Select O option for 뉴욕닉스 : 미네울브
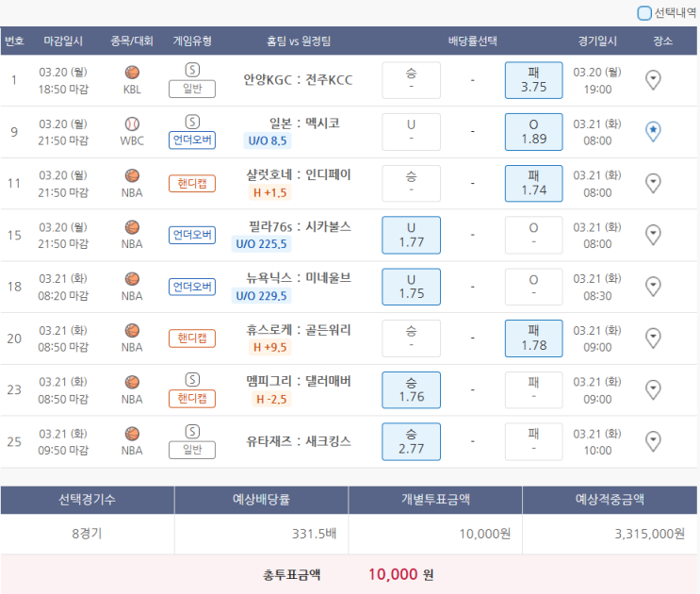Viewport: 700px width, 594px height. (533, 287)
